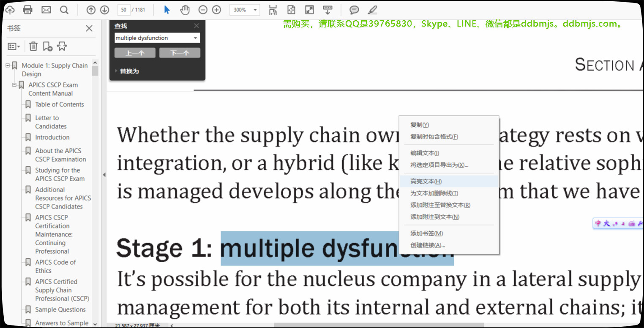The height and width of the screenshot is (328, 644).
Task: Zoom out with the minus icon
Action: [x=203, y=10]
